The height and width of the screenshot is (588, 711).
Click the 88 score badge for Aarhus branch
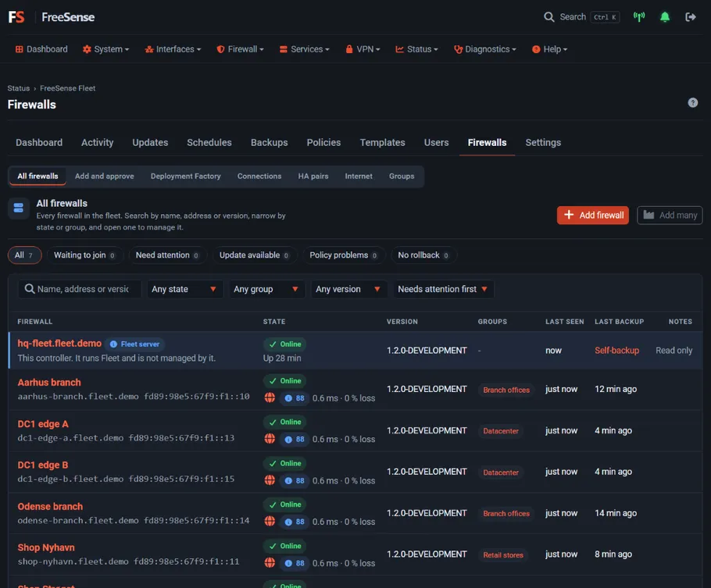(x=295, y=398)
